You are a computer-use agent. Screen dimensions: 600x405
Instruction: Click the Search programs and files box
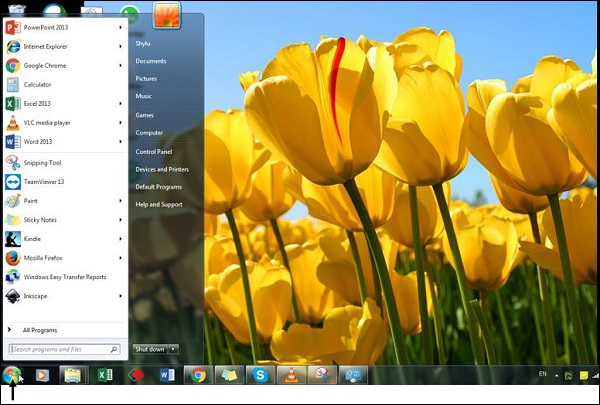pyautogui.click(x=64, y=349)
